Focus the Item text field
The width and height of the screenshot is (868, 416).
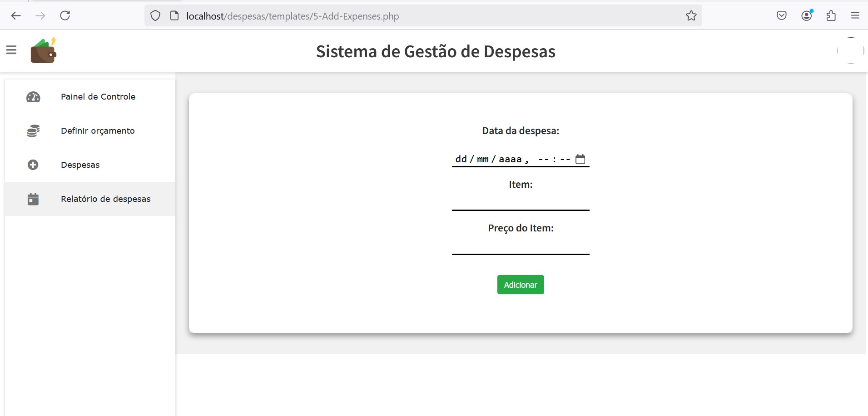coord(520,202)
